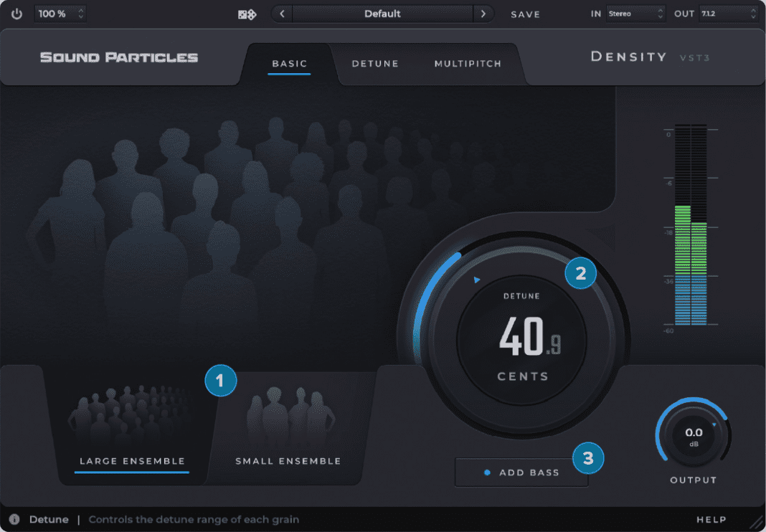Open the OUT 7.1.2 format dropdown
Viewport: 766px width, 532px height.
pos(729,14)
